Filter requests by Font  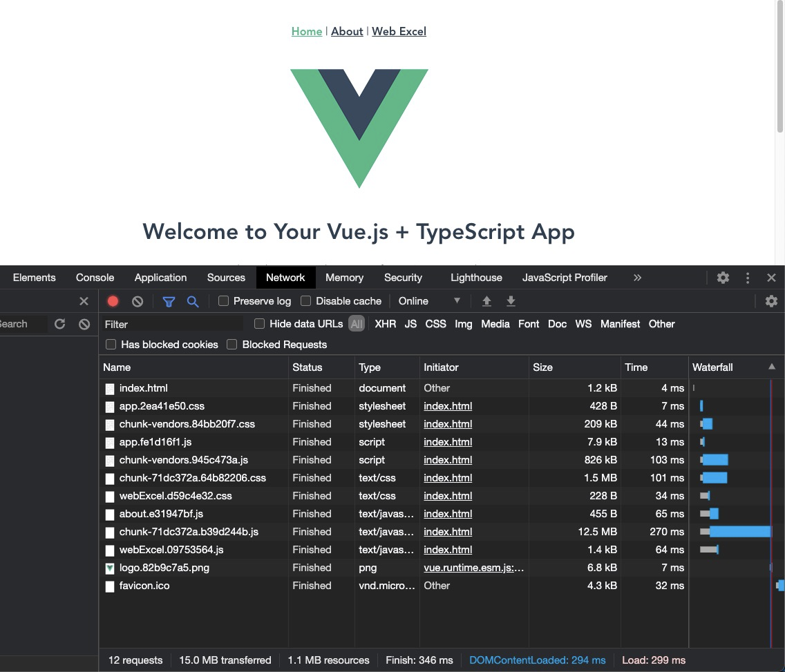click(529, 324)
